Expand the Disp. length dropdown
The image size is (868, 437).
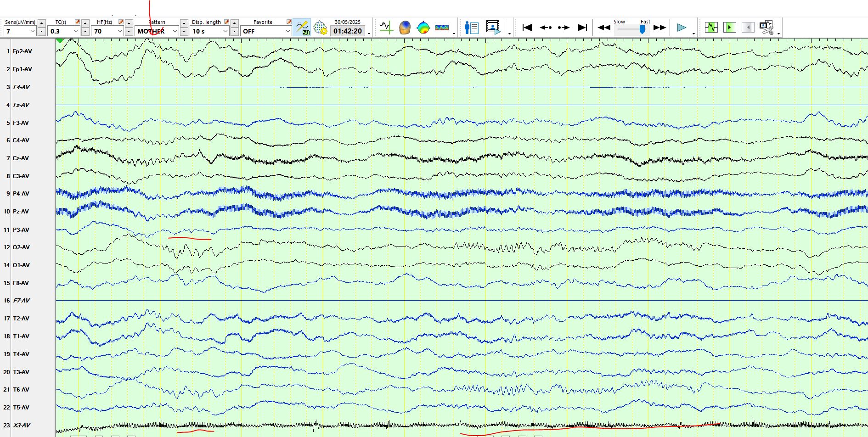pos(225,31)
